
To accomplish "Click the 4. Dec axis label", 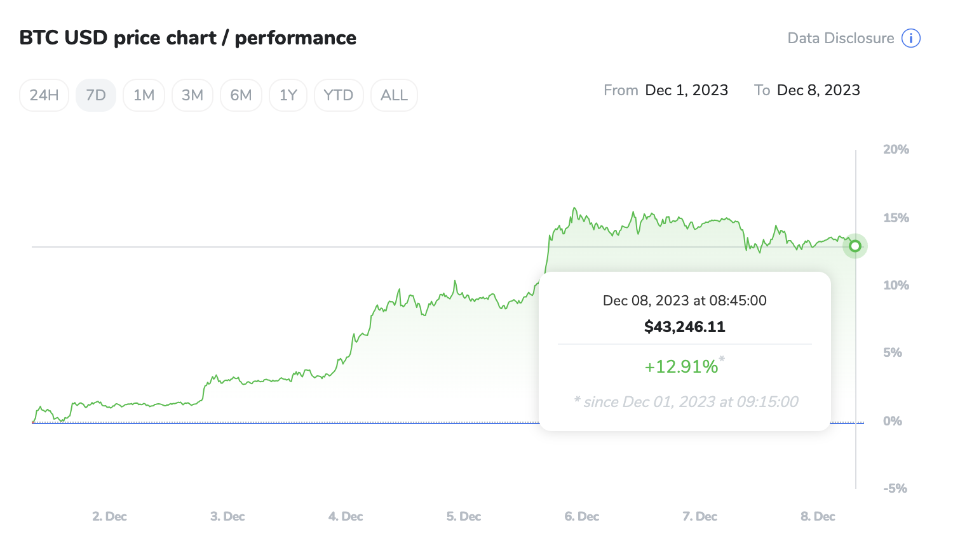I will click(346, 516).
